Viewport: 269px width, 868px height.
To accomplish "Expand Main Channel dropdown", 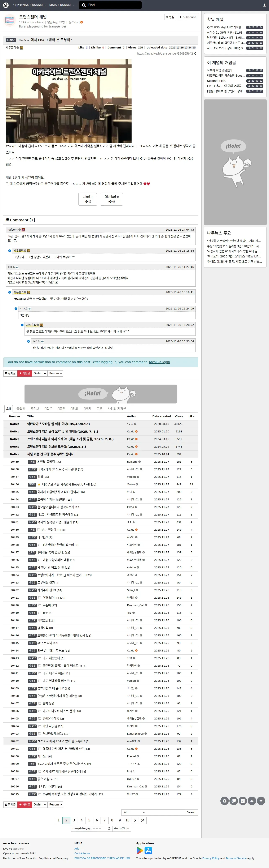I will pyautogui.click(x=62, y=5).
